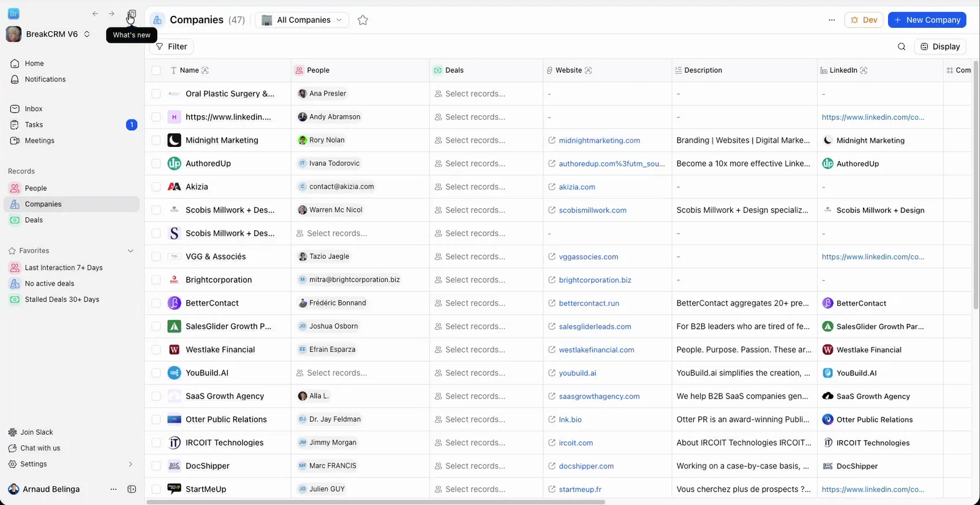This screenshot has width=980, height=505.
Task: Click the vertical scrollbar on the right
Action: [x=976, y=184]
